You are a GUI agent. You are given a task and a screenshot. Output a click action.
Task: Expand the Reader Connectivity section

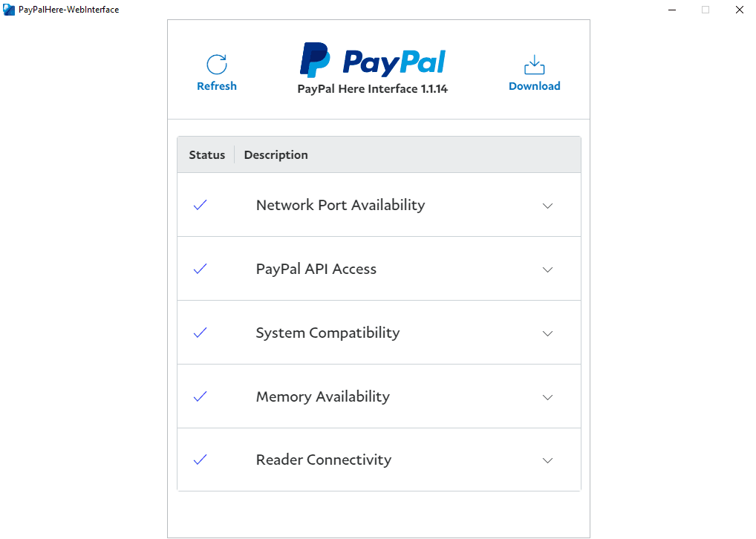pos(547,460)
